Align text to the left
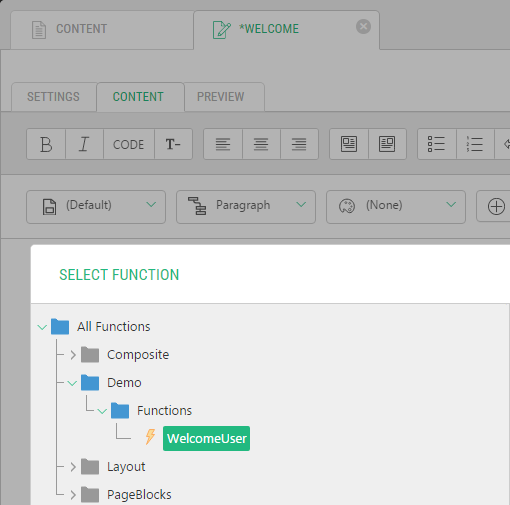The height and width of the screenshot is (505, 510). coord(223,144)
